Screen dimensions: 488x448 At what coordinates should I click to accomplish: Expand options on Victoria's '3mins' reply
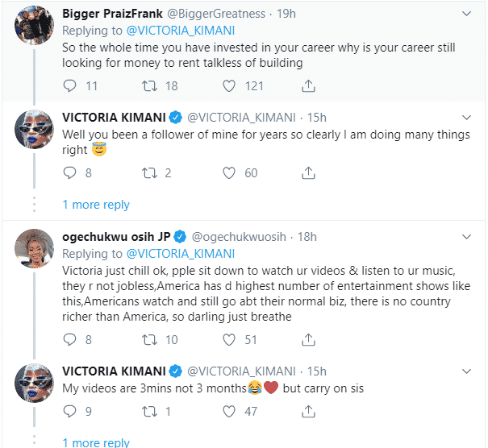(x=466, y=371)
